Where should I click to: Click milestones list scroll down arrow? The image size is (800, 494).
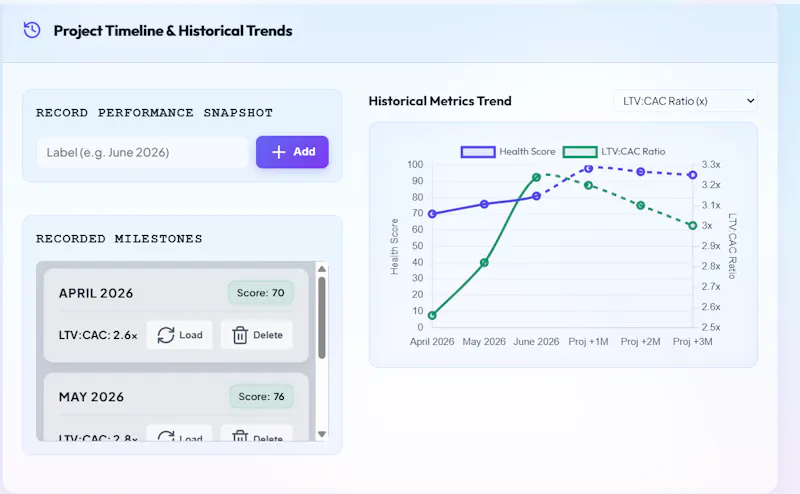(x=322, y=434)
